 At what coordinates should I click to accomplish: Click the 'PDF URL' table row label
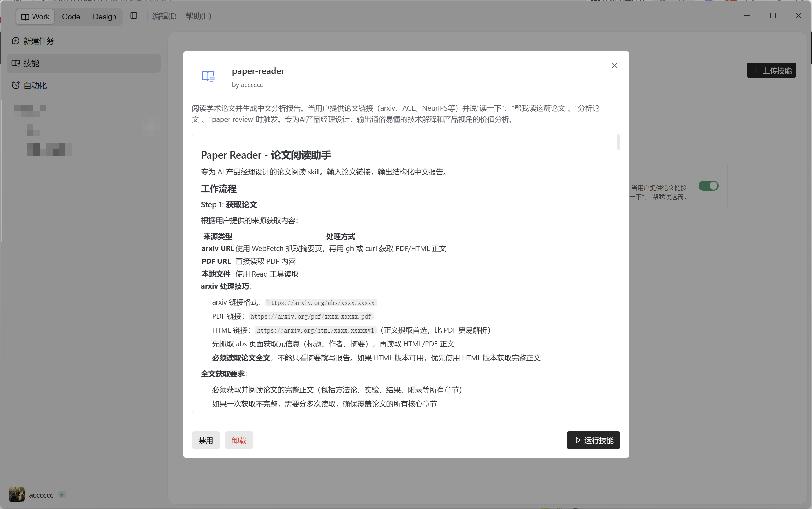(216, 261)
